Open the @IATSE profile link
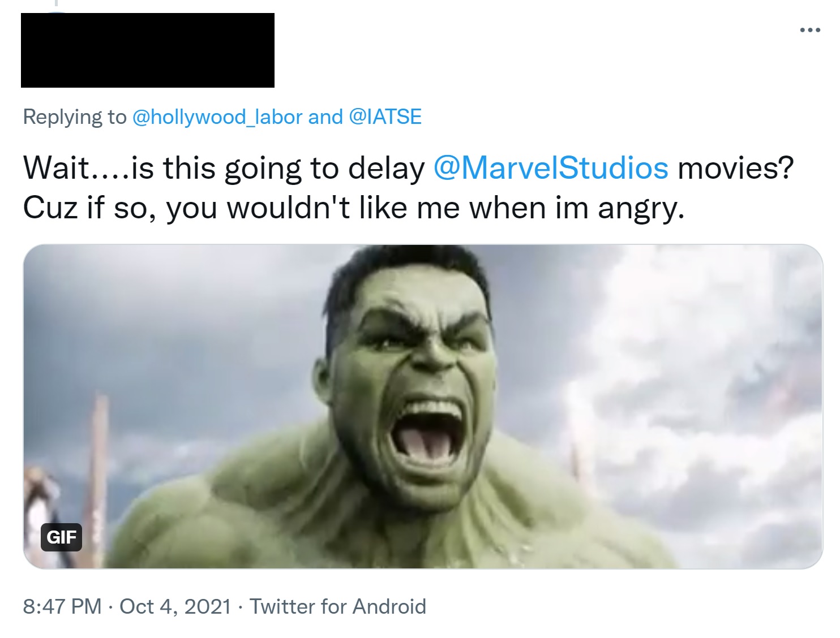This screenshot has width=840, height=638. pos(385,117)
